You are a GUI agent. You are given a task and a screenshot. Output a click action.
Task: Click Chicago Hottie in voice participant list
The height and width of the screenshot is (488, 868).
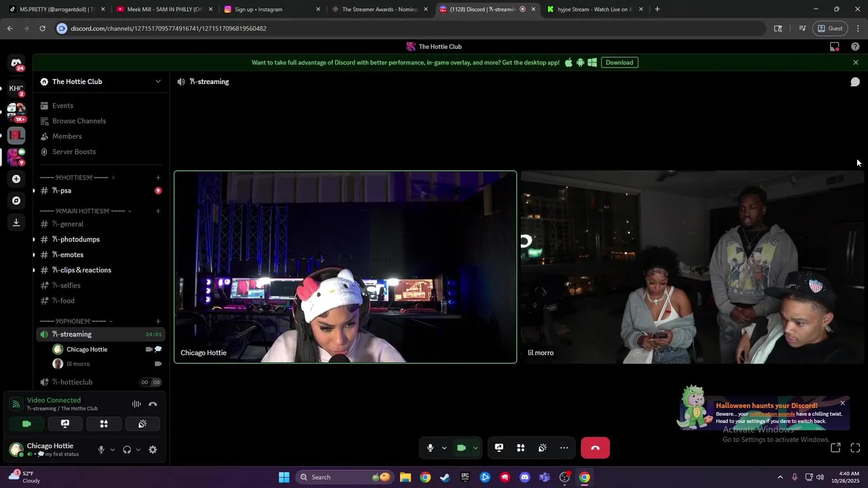click(107, 350)
